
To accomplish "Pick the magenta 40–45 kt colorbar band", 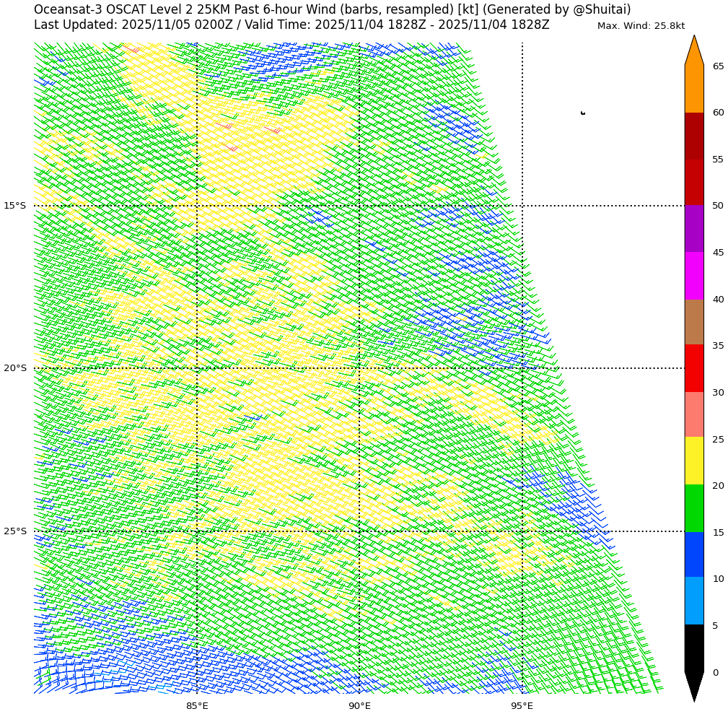I will pyautogui.click(x=693, y=276).
